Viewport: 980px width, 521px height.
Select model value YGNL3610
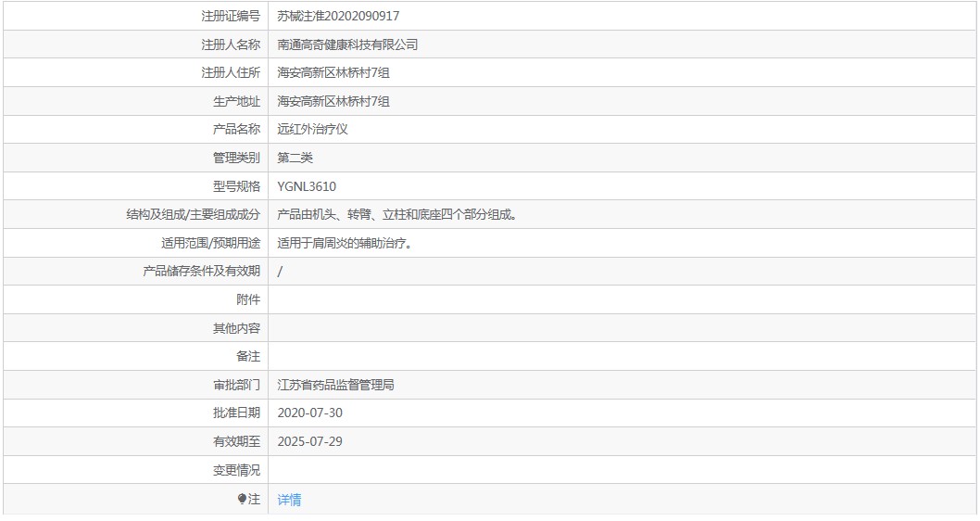[307, 186]
